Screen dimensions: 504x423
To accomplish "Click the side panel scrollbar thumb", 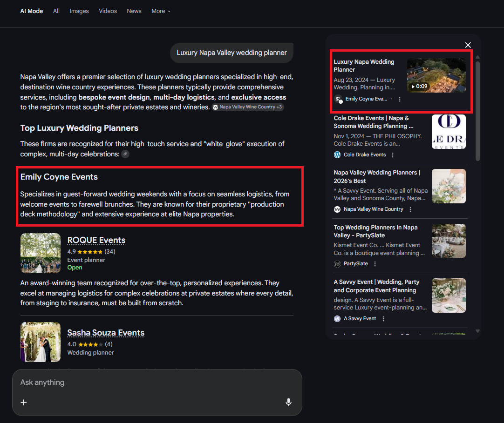I will pyautogui.click(x=477, y=111).
